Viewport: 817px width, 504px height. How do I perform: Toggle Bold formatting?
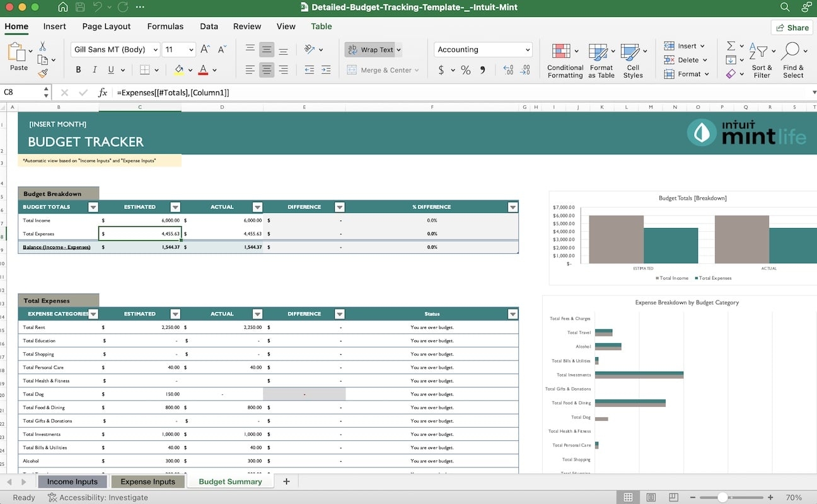(x=79, y=70)
